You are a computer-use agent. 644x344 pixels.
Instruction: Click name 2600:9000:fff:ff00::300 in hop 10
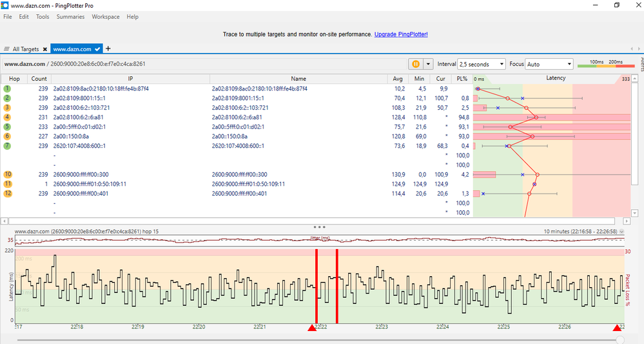239,175
